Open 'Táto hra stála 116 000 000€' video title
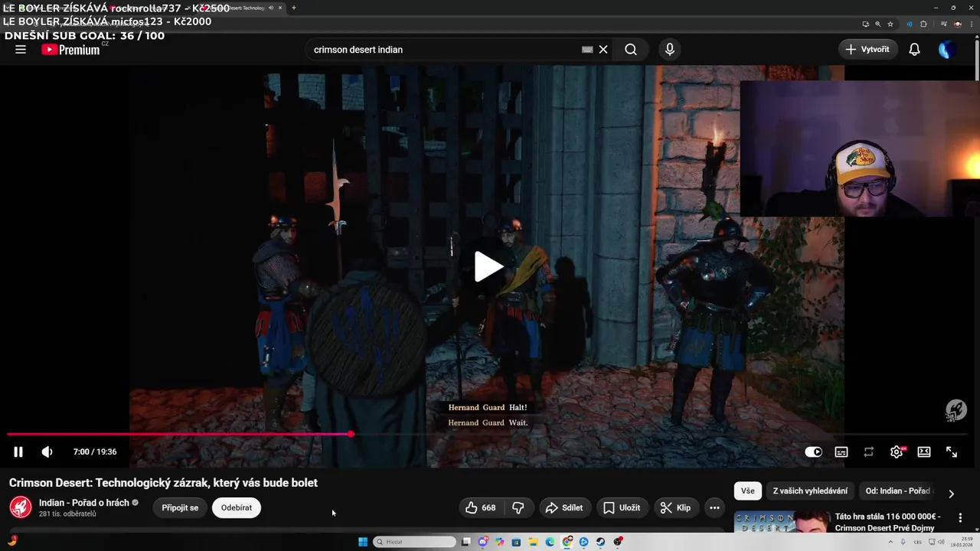This screenshot has width=980, height=551. coord(888,522)
